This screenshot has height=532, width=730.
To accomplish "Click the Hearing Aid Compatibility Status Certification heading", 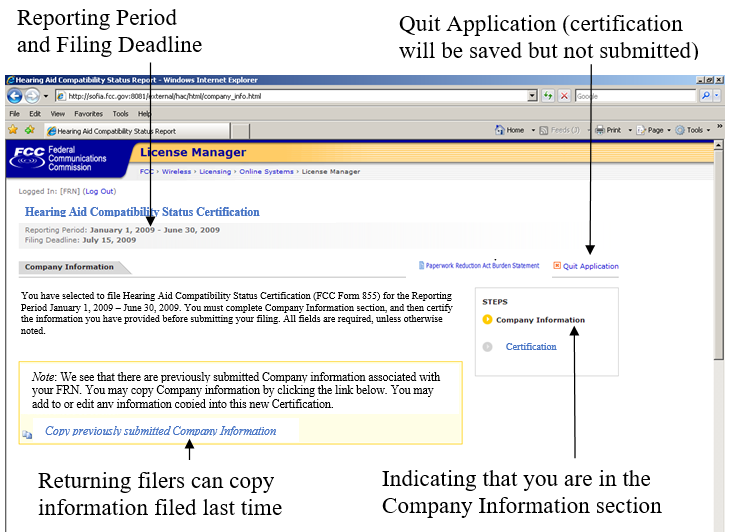I will pos(142,212).
